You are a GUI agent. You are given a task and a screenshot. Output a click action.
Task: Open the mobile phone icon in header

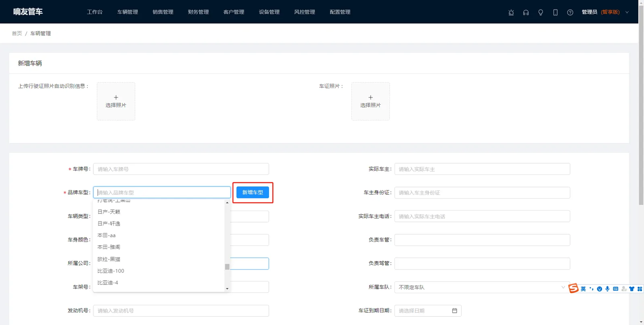click(x=555, y=12)
